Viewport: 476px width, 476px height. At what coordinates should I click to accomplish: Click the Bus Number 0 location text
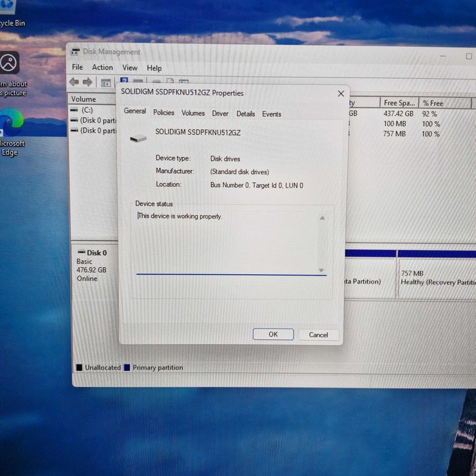coord(256,185)
